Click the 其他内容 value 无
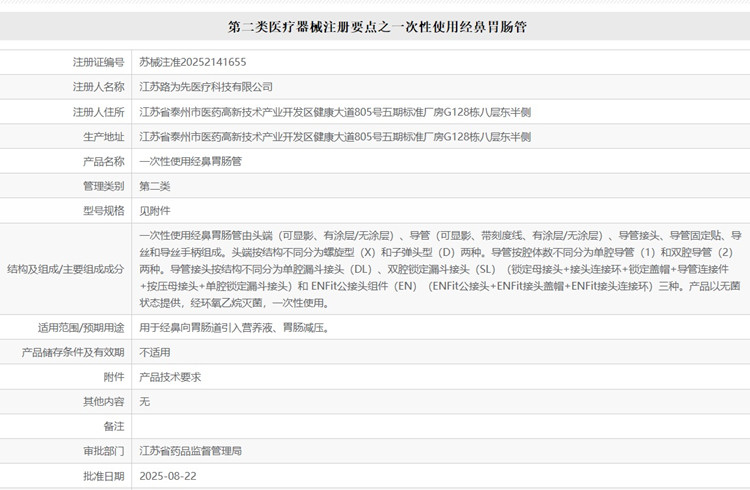The height and width of the screenshot is (490, 750). tap(144, 401)
